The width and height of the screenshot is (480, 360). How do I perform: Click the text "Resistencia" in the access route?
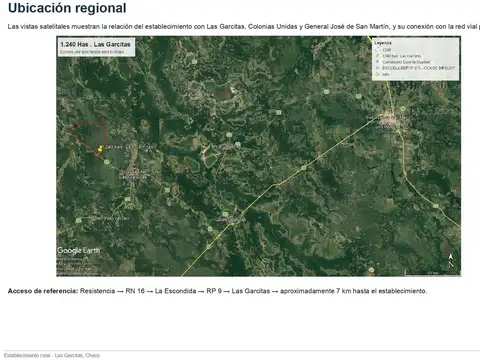(x=97, y=291)
